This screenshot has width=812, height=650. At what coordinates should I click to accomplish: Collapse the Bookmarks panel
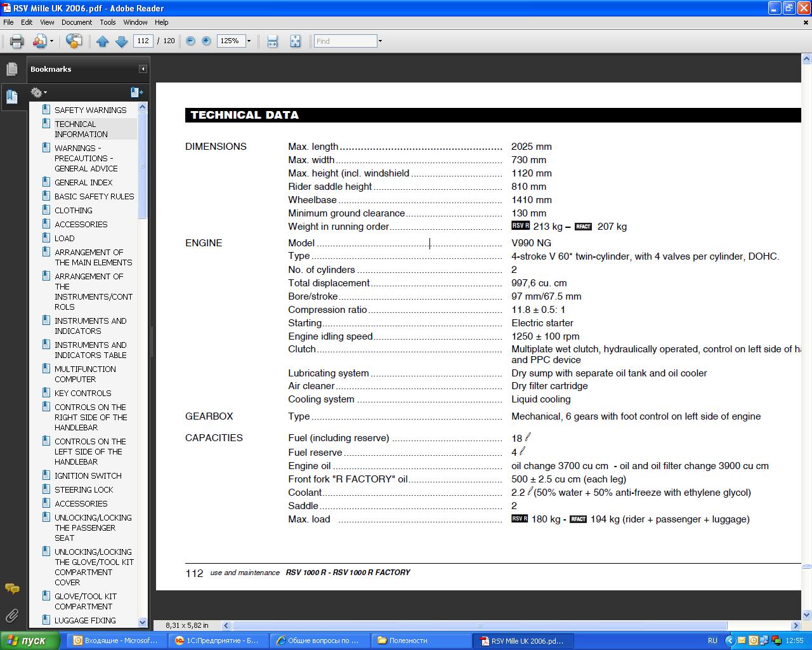(143, 69)
